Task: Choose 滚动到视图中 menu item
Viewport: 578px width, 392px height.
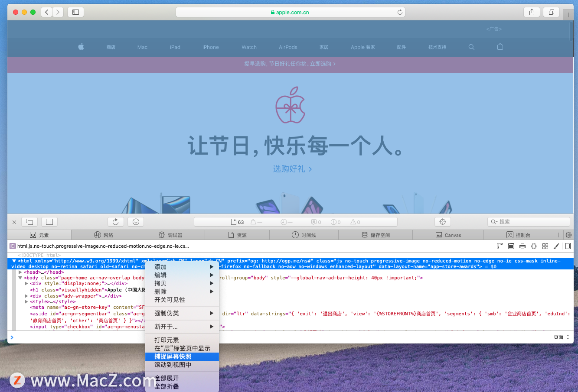Action: coord(182,365)
